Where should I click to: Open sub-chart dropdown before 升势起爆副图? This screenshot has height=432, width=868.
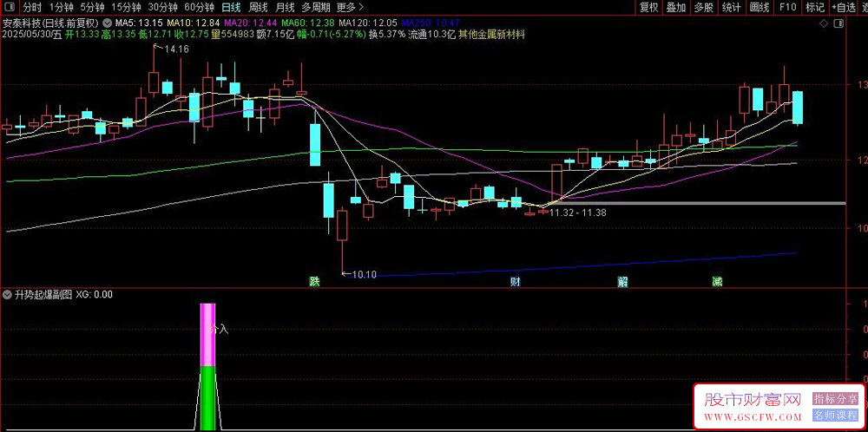(x=7, y=295)
